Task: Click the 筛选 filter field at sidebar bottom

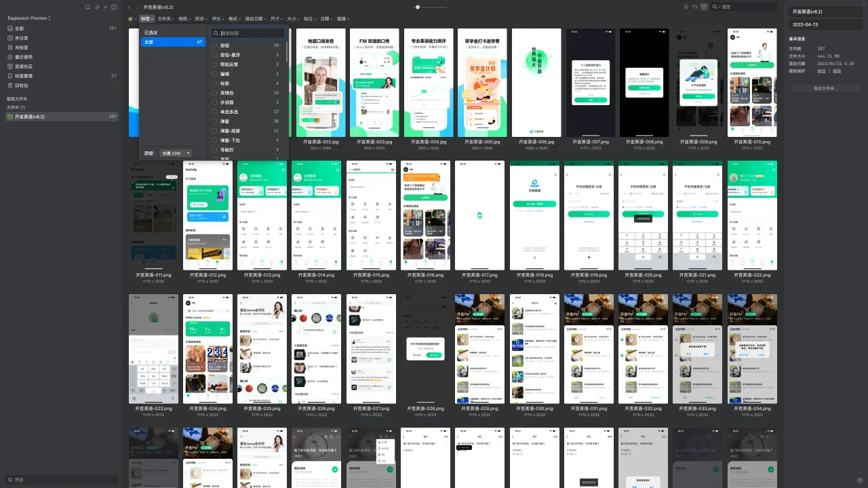Action: pyautogui.click(x=62, y=480)
